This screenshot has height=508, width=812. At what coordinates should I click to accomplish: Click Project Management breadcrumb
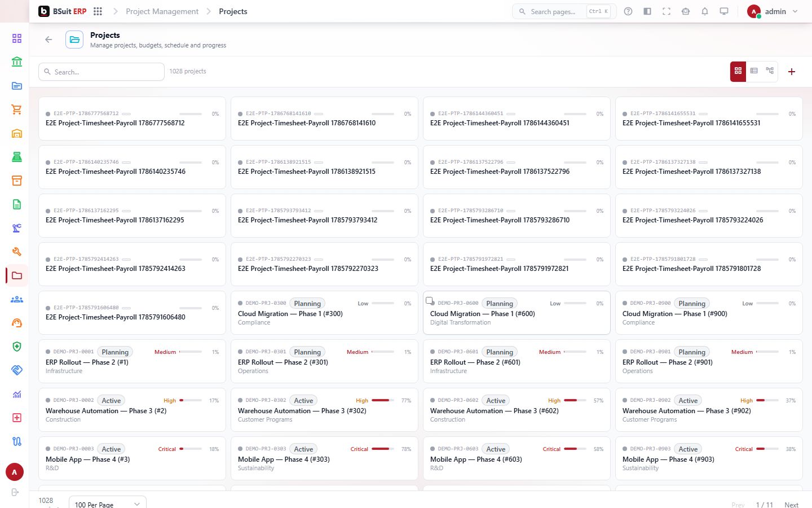[x=162, y=11]
